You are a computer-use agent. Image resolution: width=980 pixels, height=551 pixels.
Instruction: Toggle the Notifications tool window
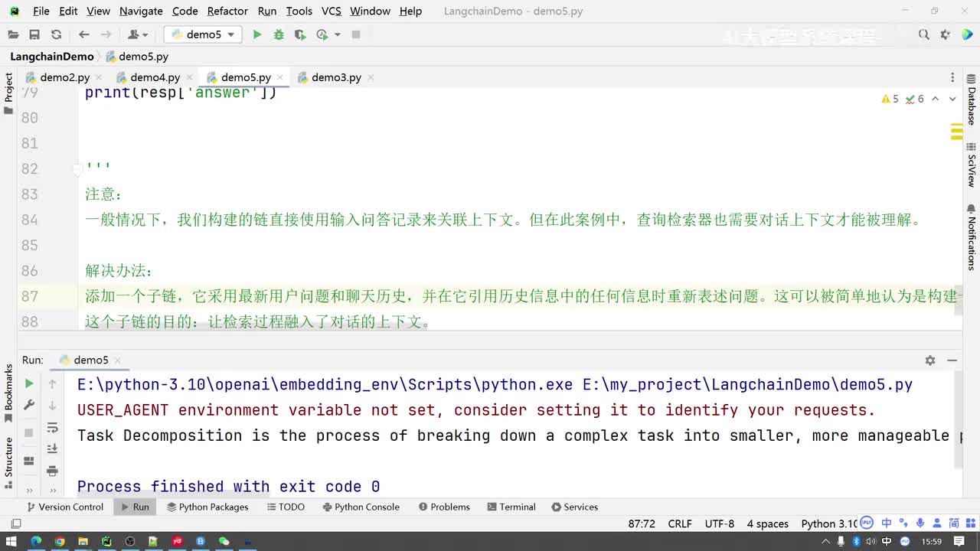[x=971, y=237]
